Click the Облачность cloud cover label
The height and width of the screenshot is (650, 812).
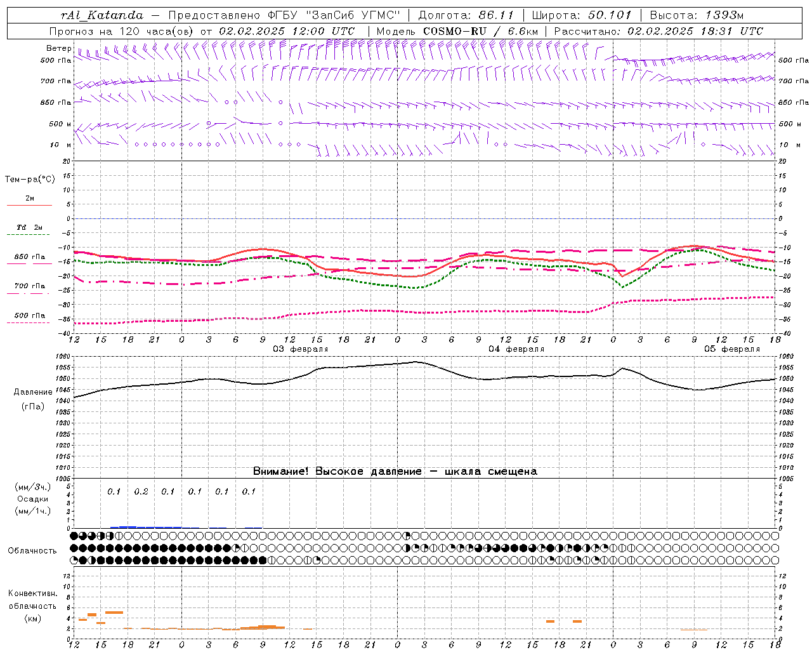pyautogui.click(x=32, y=551)
